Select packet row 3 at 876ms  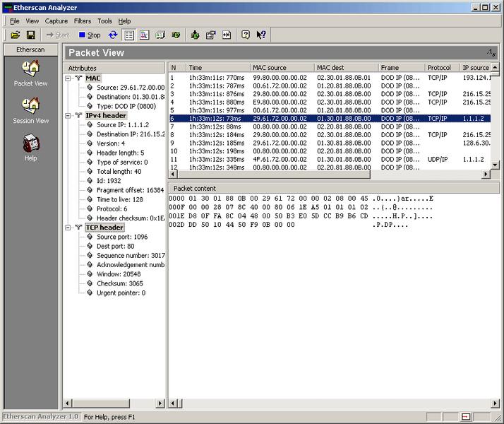330,94
